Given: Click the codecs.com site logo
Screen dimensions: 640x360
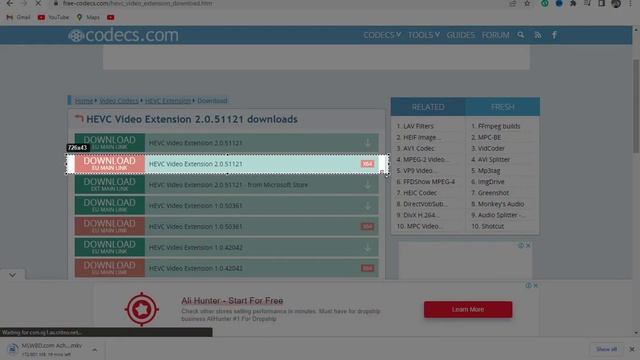Looking at the screenshot, I should pyautogui.click(x=123, y=35).
